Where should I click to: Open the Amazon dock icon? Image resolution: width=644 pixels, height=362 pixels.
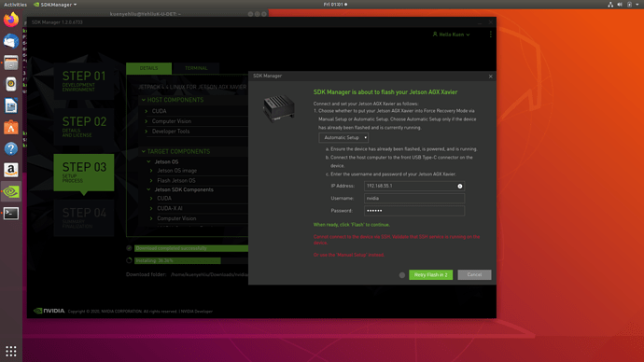tap(11, 170)
